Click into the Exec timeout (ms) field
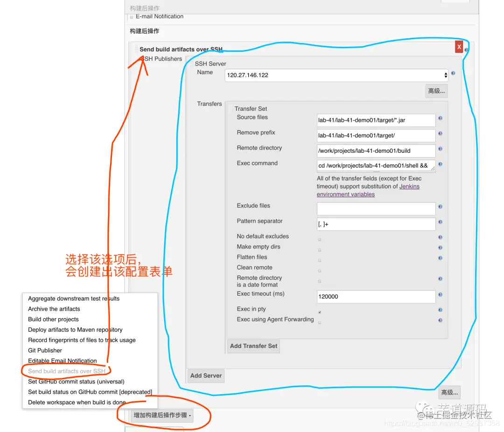 376,297
